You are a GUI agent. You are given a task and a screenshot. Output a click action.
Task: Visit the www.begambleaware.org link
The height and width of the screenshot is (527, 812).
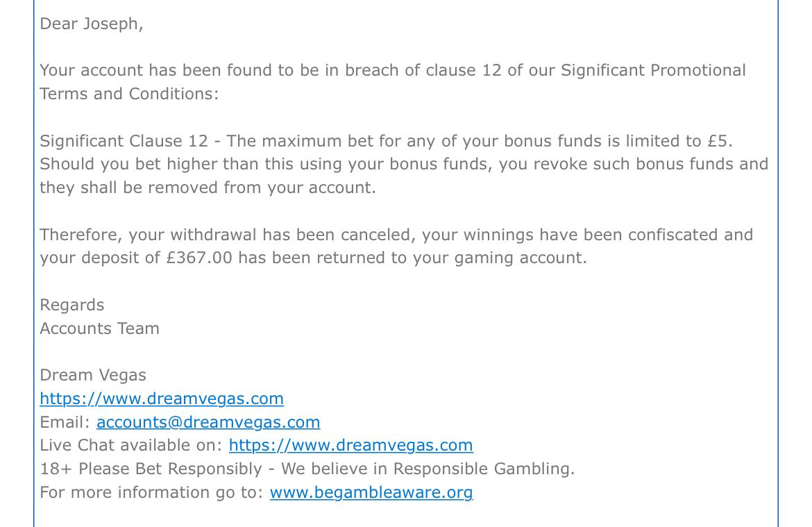[371, 492]
